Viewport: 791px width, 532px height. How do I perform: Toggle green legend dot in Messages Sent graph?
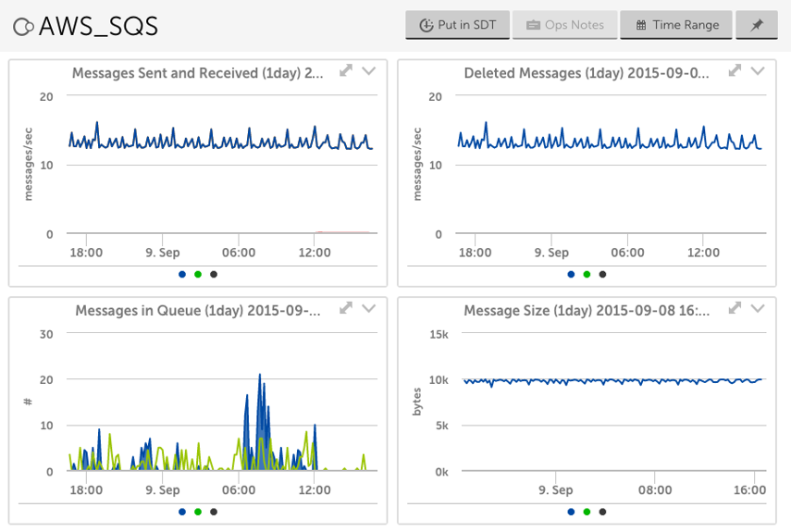click(198, 274)
